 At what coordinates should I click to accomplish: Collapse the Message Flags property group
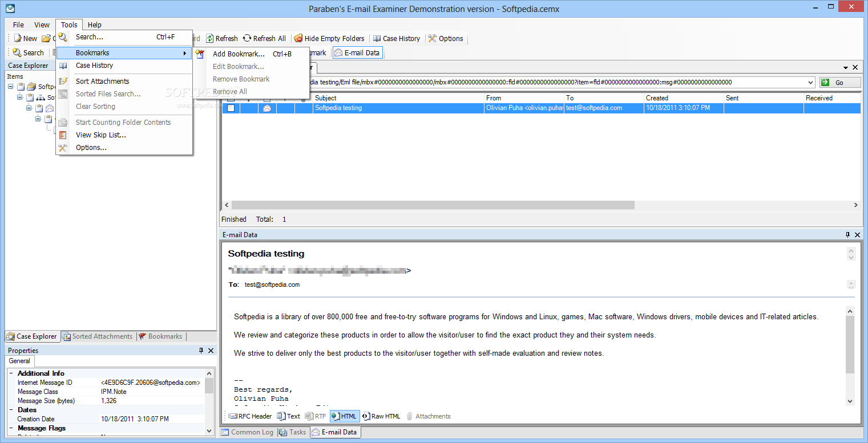11,428
